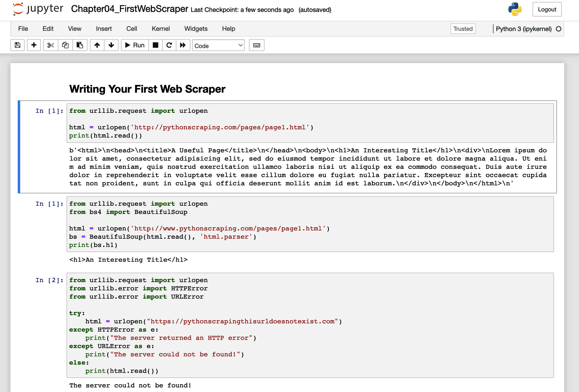This screenshot has width=579, height=392.
Task: Cut the selected cell
Action: click(x=50, y=45)
